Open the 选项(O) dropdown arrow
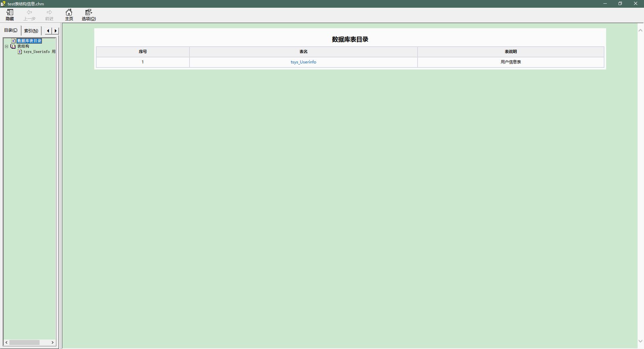This screenshot has height=349, width=644. pos(91,12)
